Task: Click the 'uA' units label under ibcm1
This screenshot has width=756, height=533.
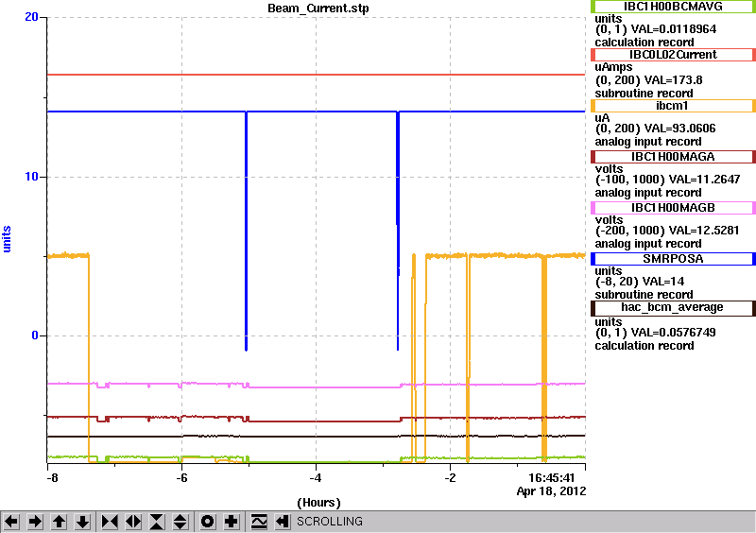Action: [602, 118]
